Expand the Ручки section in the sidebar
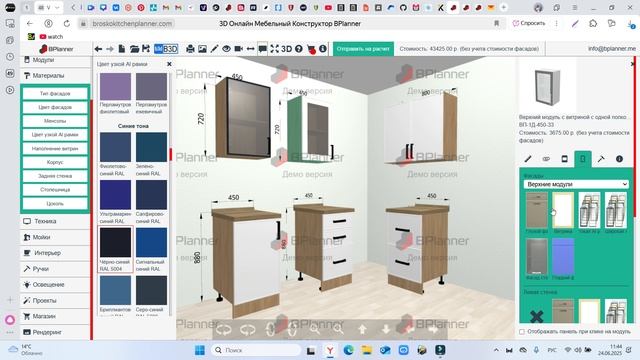Image resolution: width=640 pixels, height=360 pixels. [x=55, y=269]
